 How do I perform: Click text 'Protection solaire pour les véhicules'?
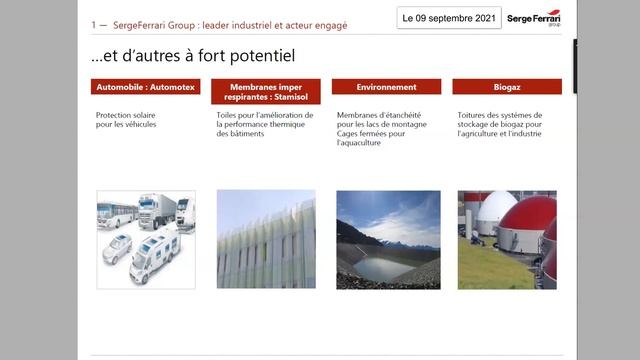(x=126, y=120)
